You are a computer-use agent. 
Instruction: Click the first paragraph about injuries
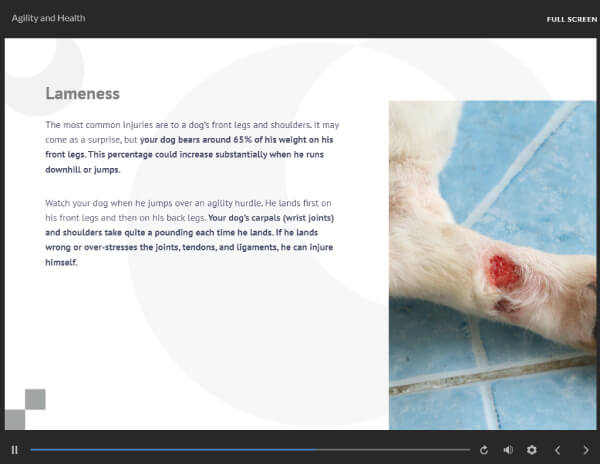click(192, 147)
